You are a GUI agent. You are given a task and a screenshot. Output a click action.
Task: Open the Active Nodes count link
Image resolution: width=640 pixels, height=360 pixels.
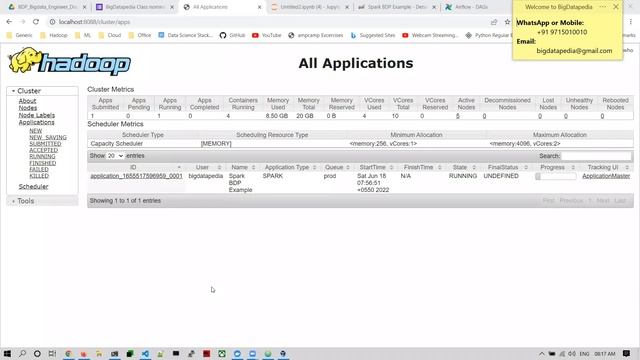[x=458, y=116]
